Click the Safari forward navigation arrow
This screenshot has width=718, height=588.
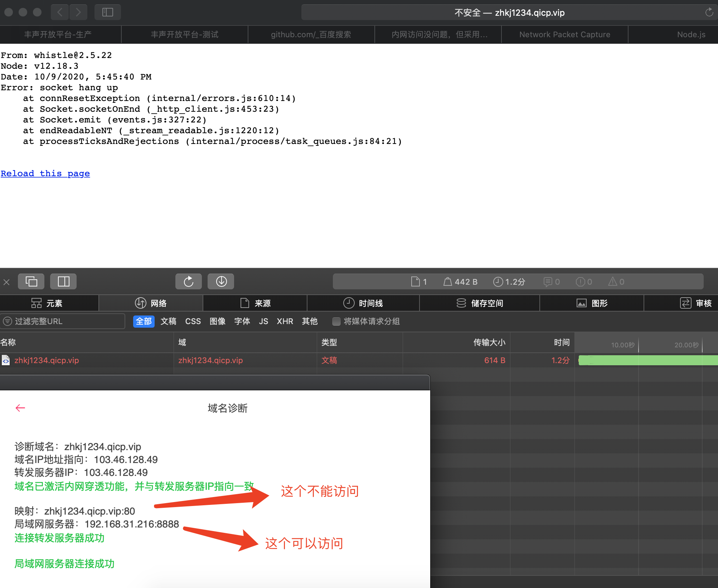(78, 13)
